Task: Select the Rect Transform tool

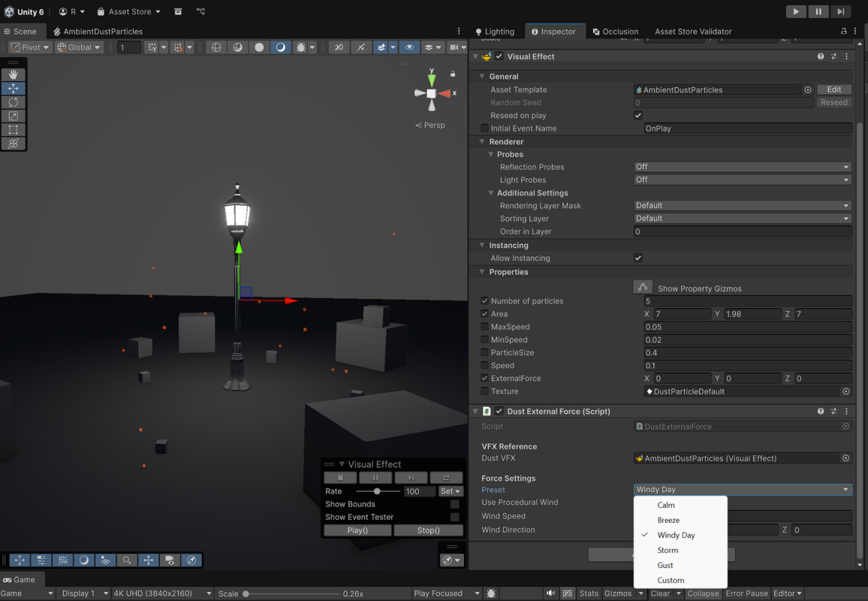Action: tap(14, 129)
